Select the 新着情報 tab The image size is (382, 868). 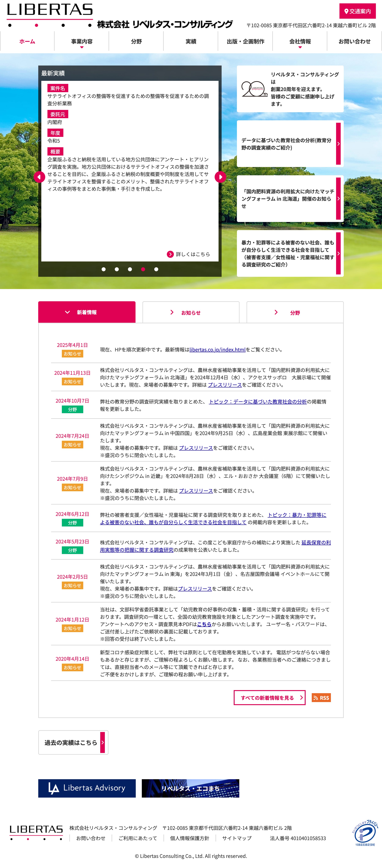pos(87,312)
